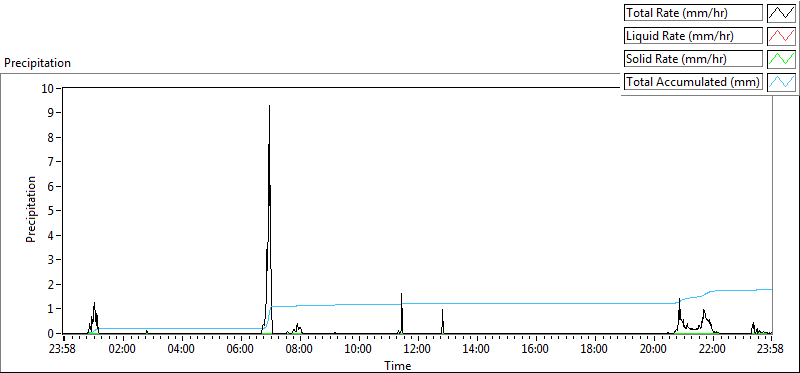Viewport: 800px width, 373px height.
Task: Click the Precipitation chart title
Action: (x=37, y=63)
